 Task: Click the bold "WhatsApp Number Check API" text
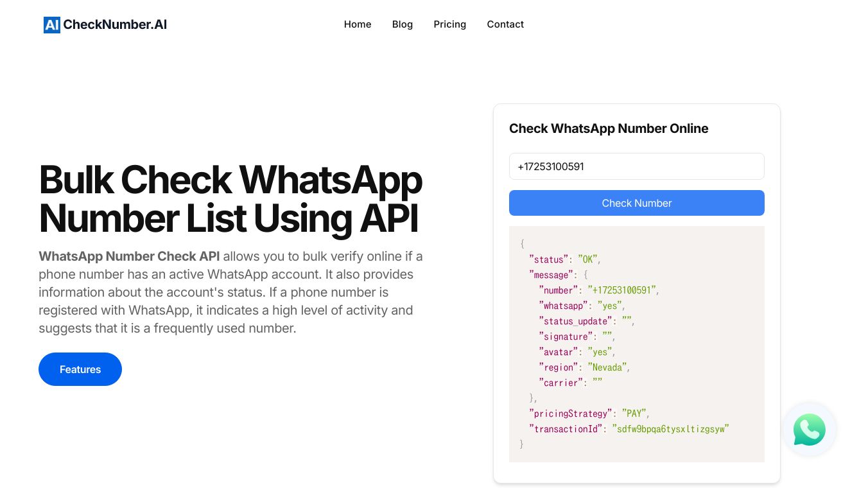coord(129,256)
